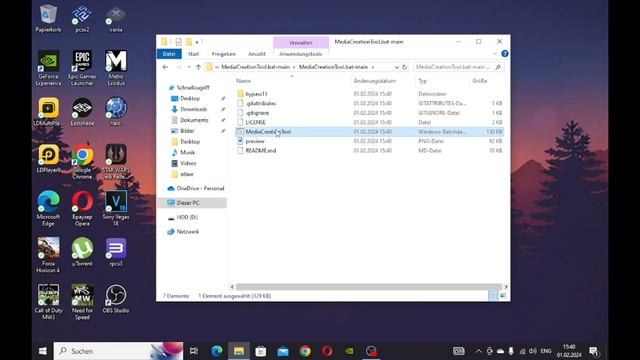Screen dimensions: 640x360
Task: Open Need for Speed desktop icon
Action: (x=82, y=302)
